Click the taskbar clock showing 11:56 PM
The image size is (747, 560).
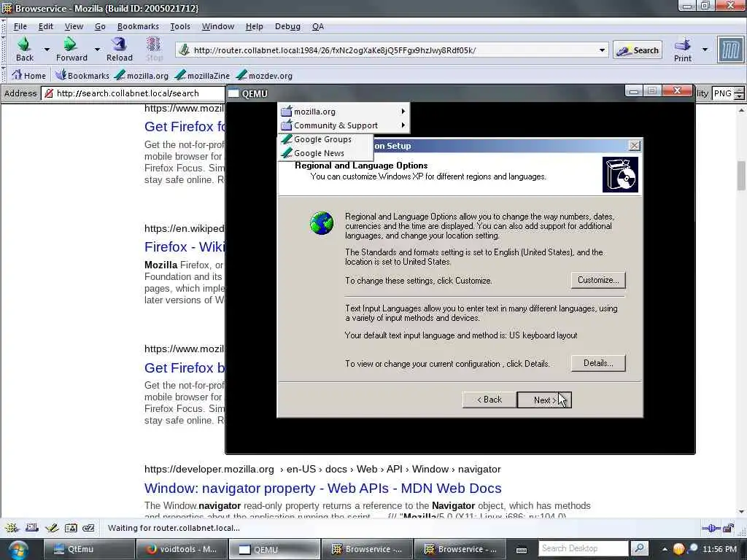(719, 549)
